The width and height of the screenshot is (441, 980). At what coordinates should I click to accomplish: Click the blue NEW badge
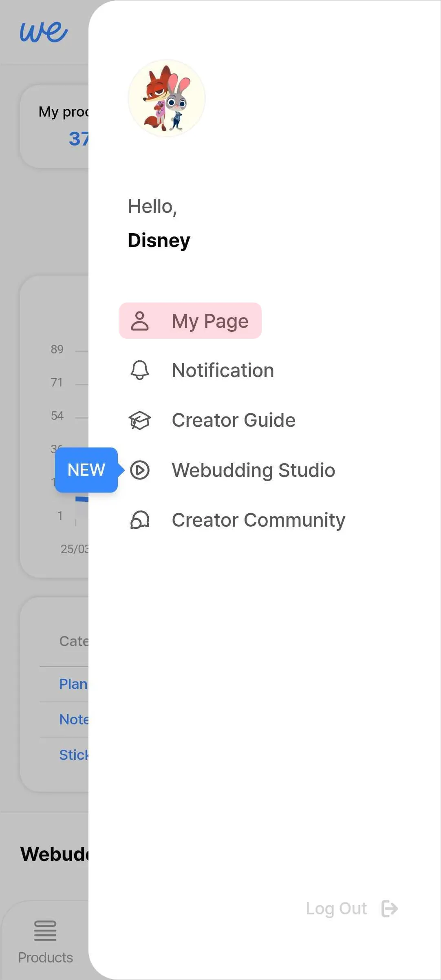[86, 470]
